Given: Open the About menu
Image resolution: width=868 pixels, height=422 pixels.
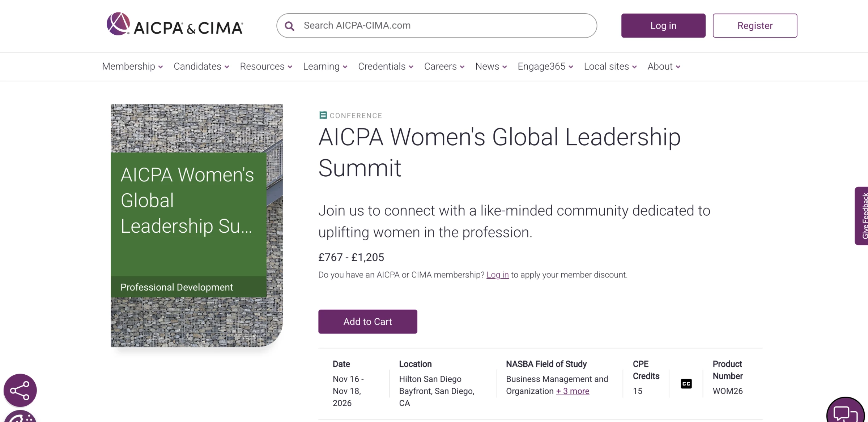Looking at the screenshot, I should [664, 66].
